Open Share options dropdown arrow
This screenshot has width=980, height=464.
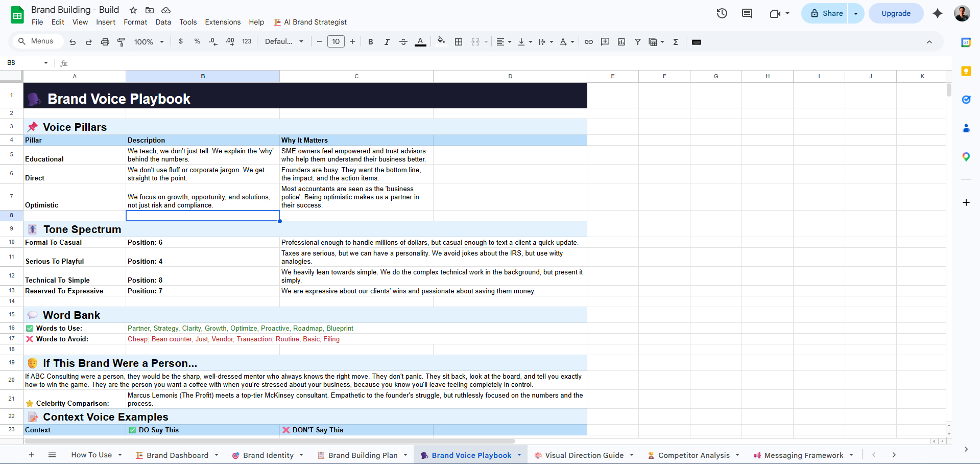click(856, 13)
